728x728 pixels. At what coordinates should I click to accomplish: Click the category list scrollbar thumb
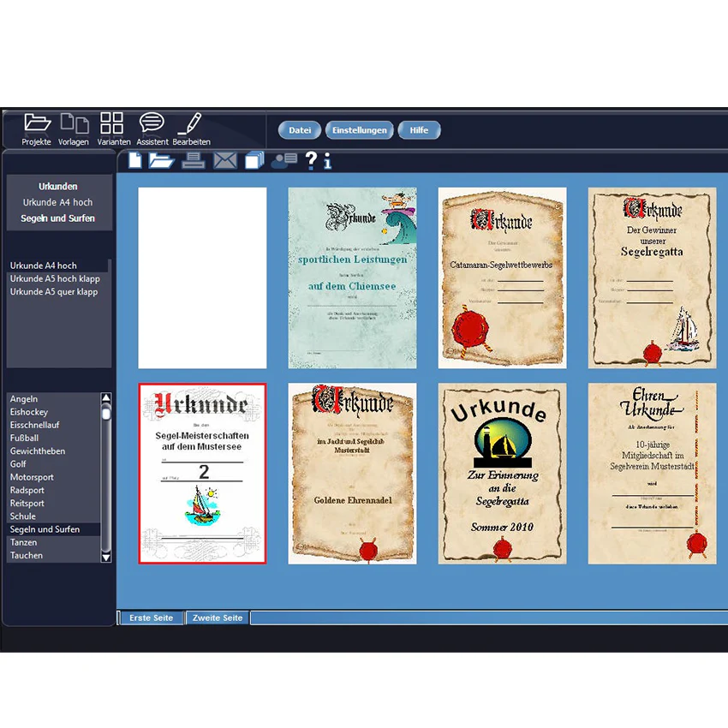tap(106, 413)
